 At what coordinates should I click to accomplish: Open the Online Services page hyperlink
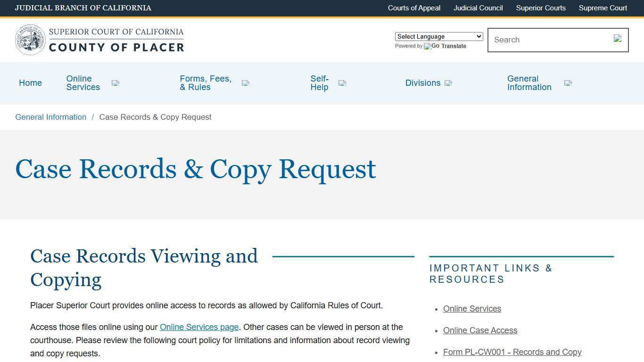[x=199, y=327]
